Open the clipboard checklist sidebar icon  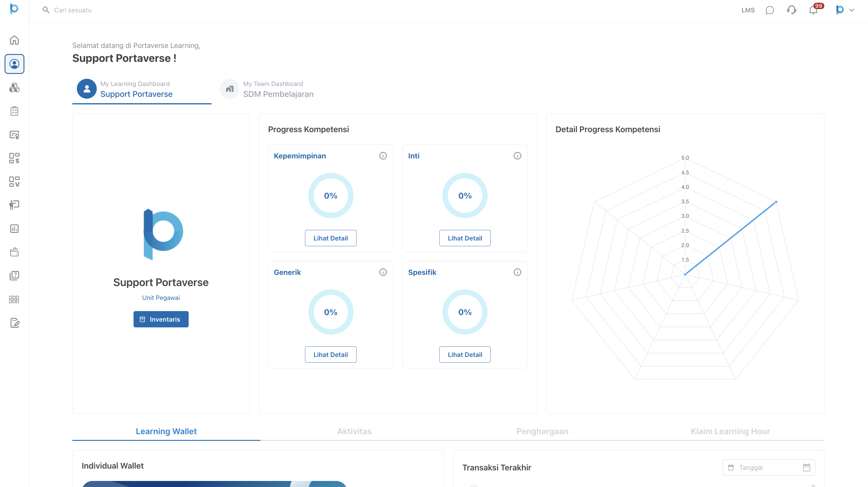tap(14, 111)
